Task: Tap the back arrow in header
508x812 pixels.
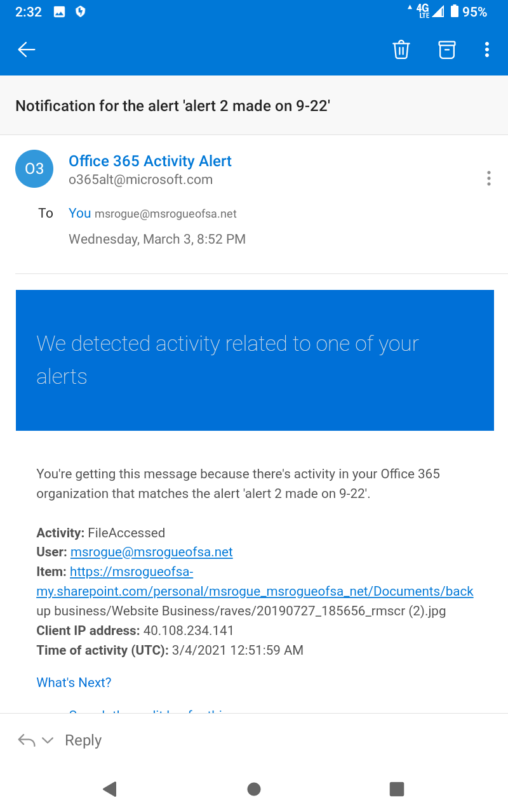Action: click(x=27, y=49)
